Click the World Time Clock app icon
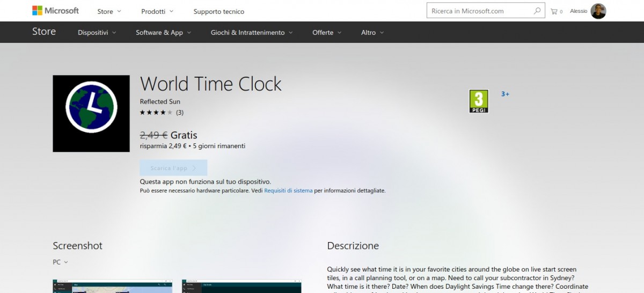This screenshot has height=293, width=644. point(91,113)
